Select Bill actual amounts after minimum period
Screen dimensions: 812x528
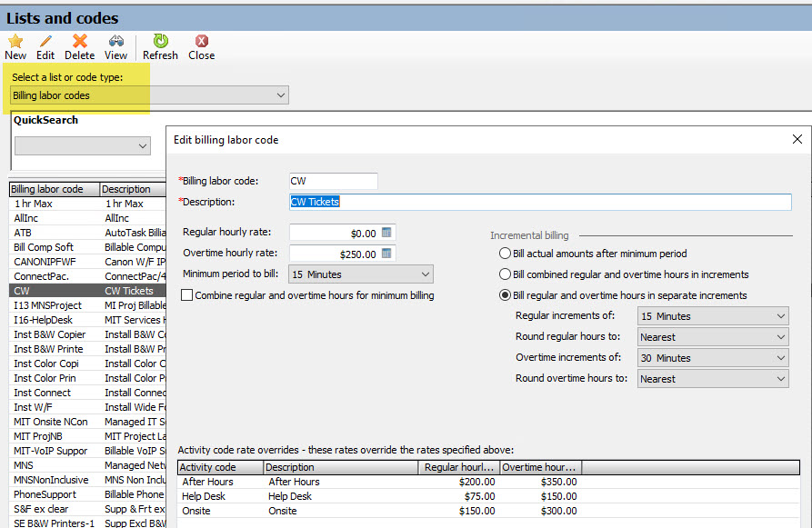505,254
